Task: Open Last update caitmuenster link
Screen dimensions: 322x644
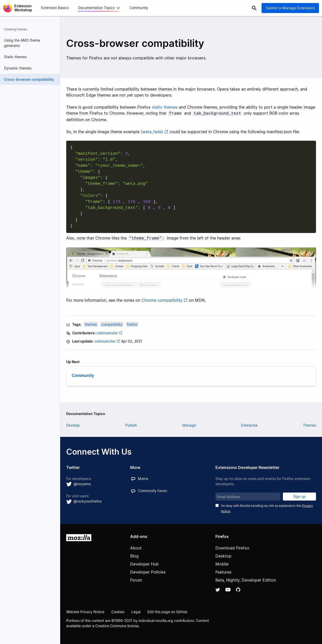Action: click(x=105, y=341)
